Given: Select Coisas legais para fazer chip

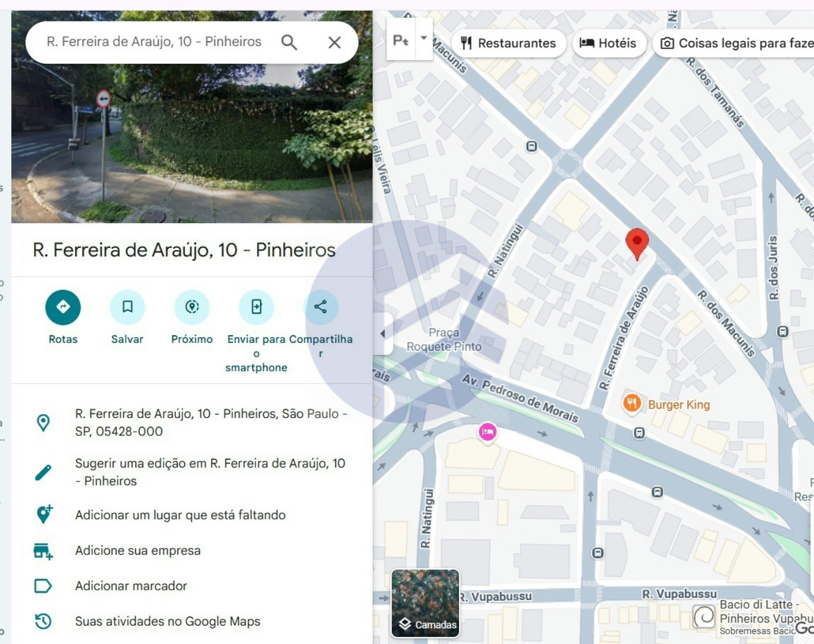Looking at the screenshot, I should pos(734,43).
